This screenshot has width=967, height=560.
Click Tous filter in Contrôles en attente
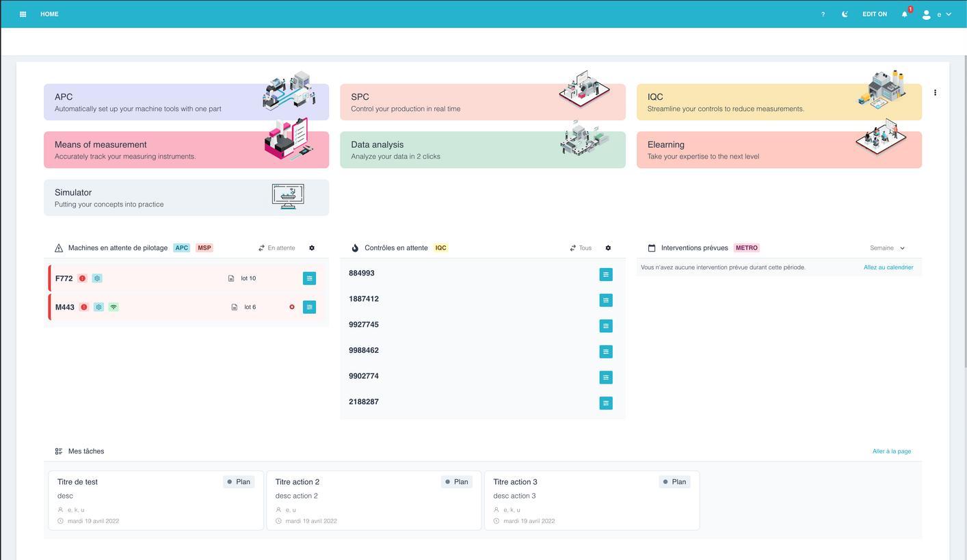(581, 248)
